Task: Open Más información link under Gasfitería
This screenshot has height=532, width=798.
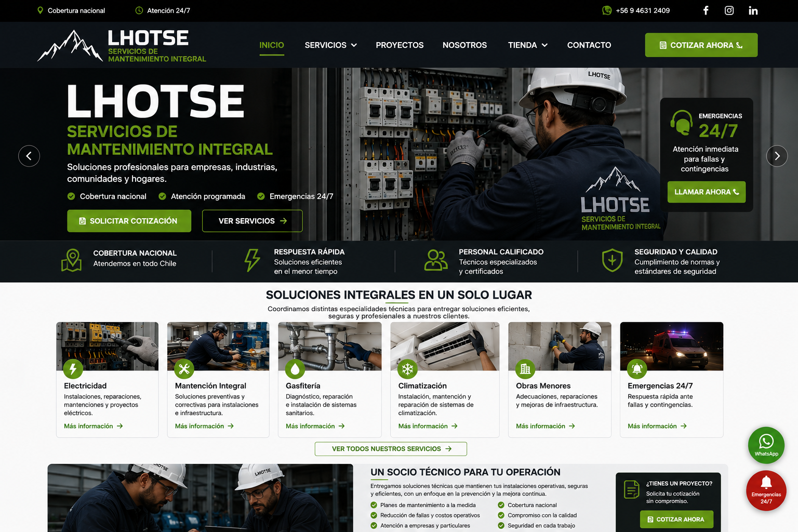Action: [x=315, y=426]
